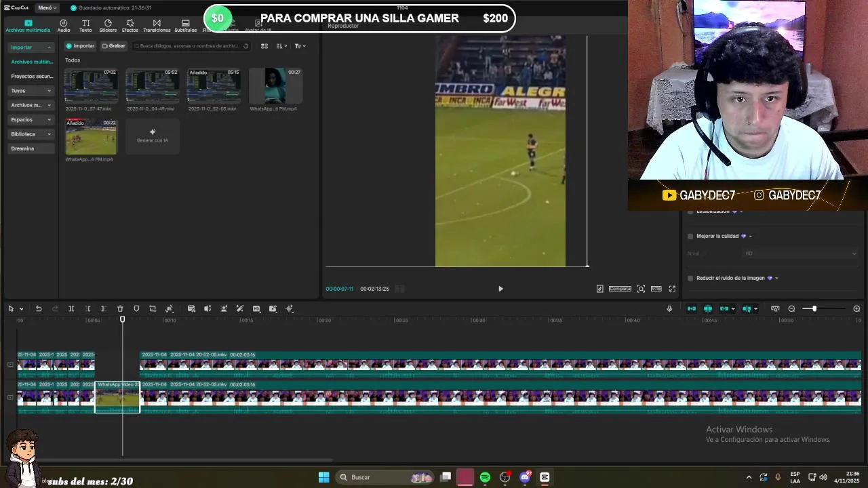
Task: Click the 9:16 aspect ratio button
Action: (x=656, y=289)
